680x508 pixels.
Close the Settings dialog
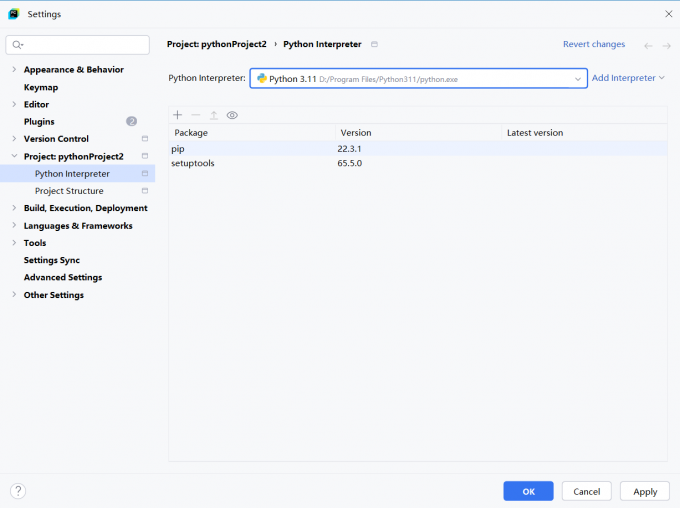pos(669,14)
